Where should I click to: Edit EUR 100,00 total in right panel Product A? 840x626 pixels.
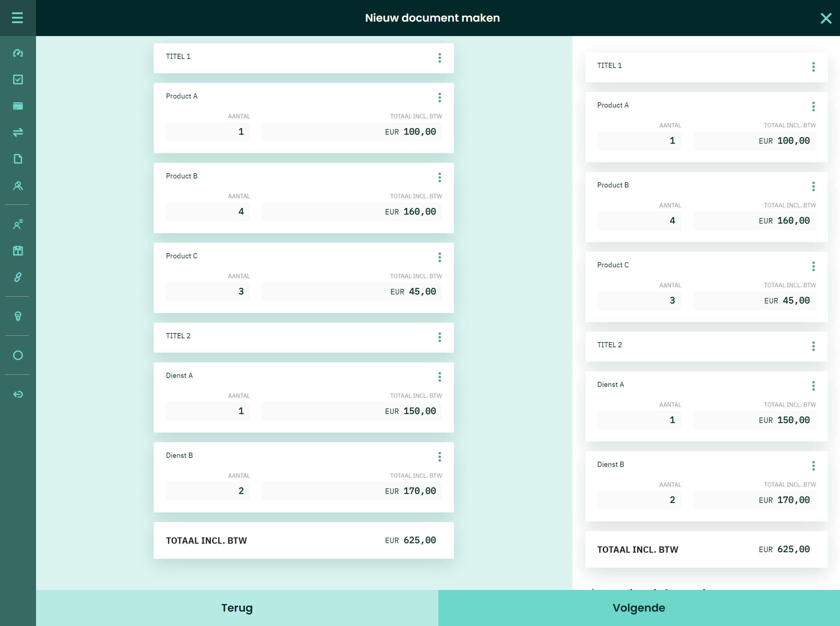pyautogui.click(x=754, y=141)
